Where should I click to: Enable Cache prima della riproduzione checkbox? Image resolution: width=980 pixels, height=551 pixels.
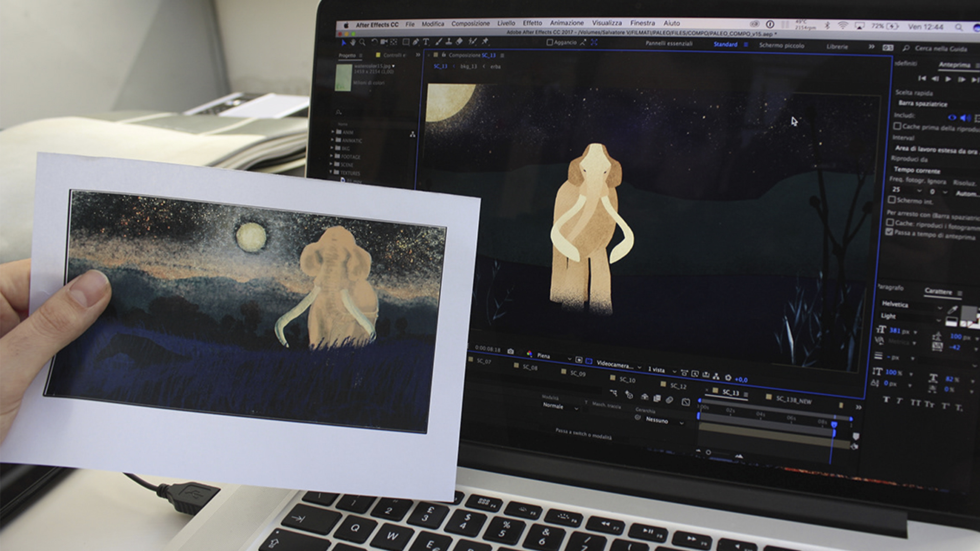tap(897, 126)
